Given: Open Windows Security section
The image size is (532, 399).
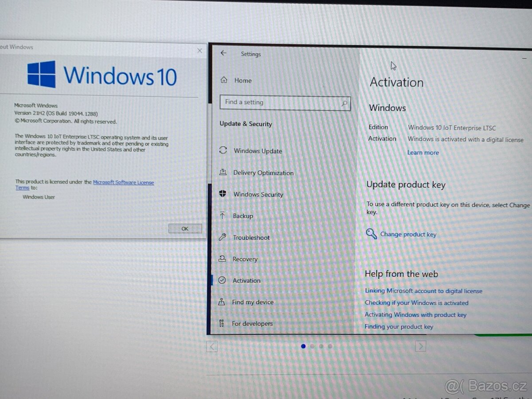Looking at the screenshot, I should pyautogui.click(x=258, y=194).
